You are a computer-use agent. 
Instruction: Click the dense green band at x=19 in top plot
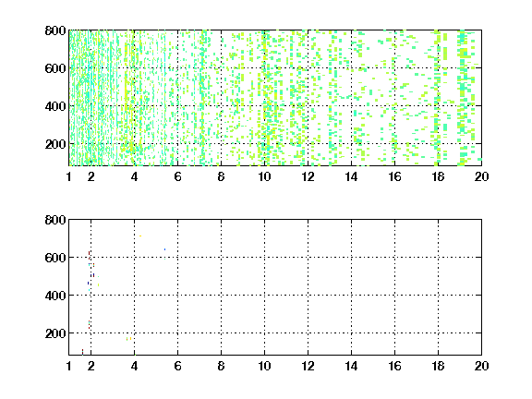point(462,98)
